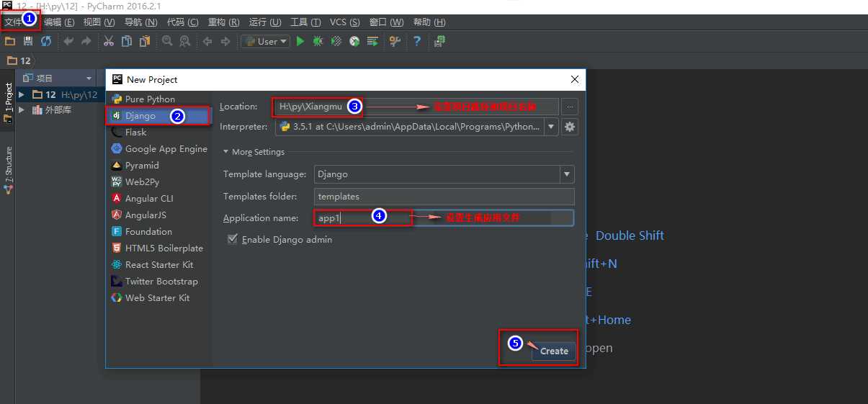Screen dimensions: 868x404
Task: Click the Debug bug icon in toolbar
Action: click(x=318, y=41)
